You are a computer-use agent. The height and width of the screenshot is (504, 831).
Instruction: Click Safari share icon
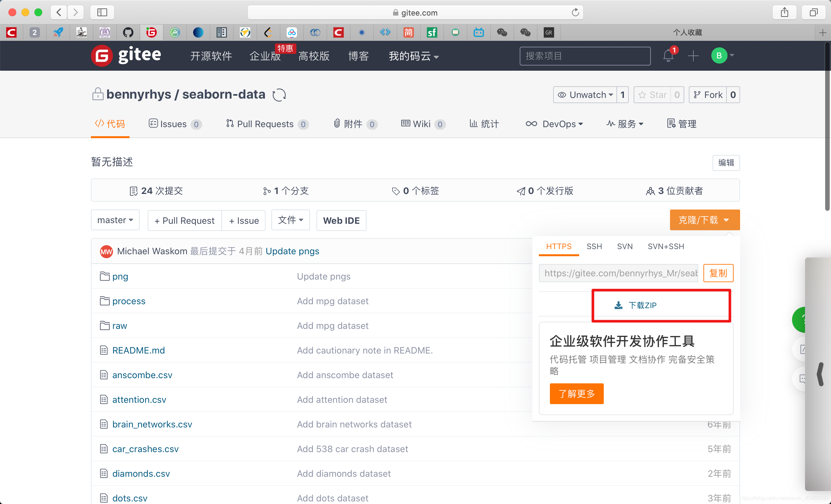[x=785, y=12]
